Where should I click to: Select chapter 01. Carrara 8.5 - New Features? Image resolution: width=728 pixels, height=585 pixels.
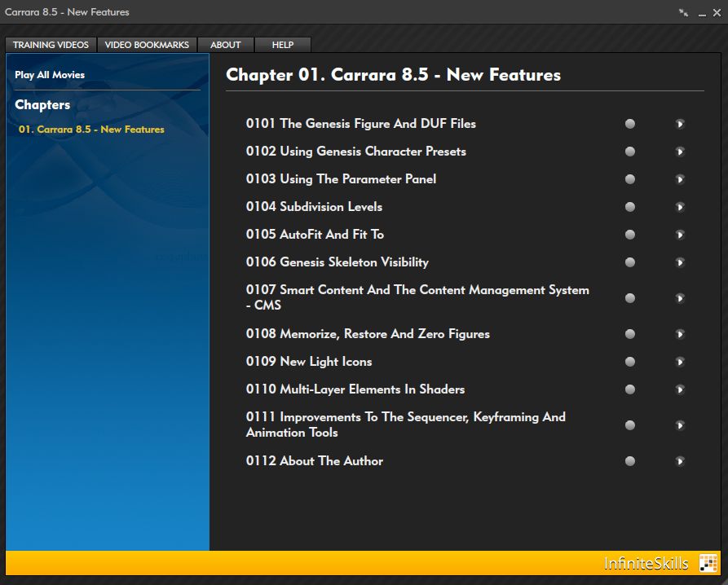[x=91, y=130]
